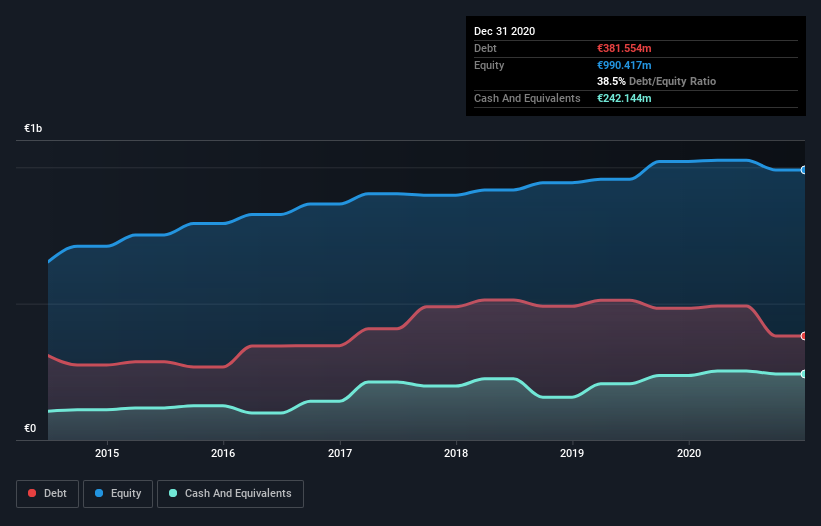Click the 2017 x-axis label
This screenshot has height=526, width=821.
click(x=340, y=453)
